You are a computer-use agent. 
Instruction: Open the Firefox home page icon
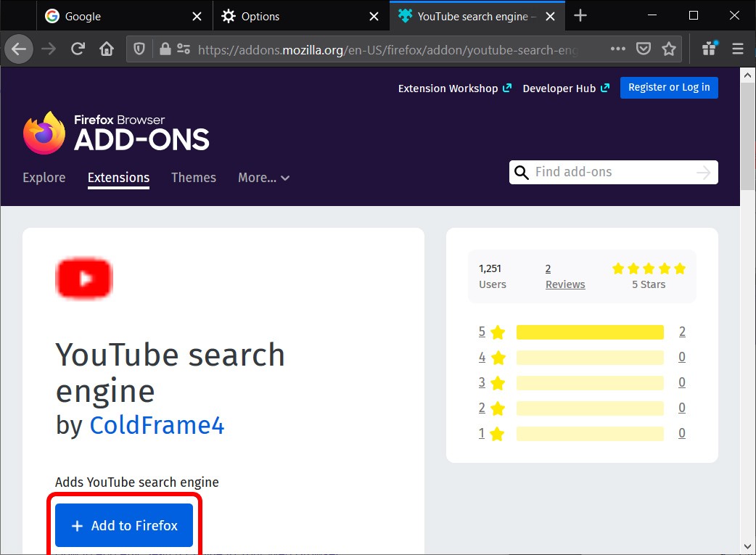point(107,49)
